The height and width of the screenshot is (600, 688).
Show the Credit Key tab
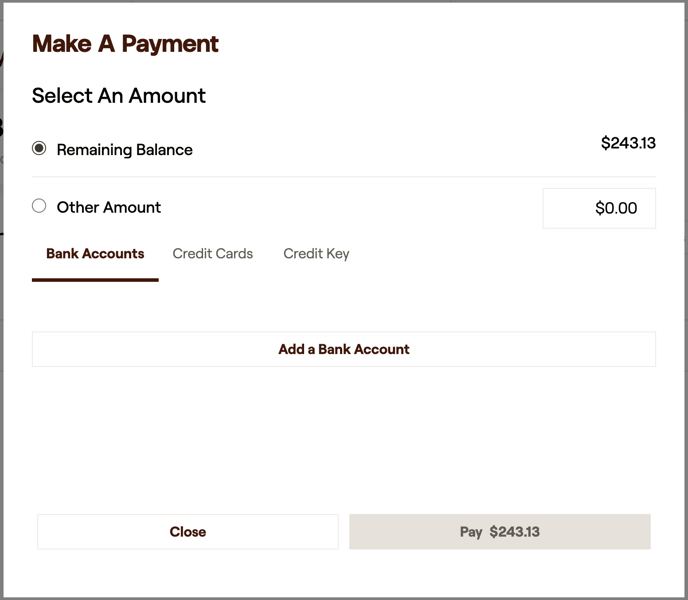[316, 254]
